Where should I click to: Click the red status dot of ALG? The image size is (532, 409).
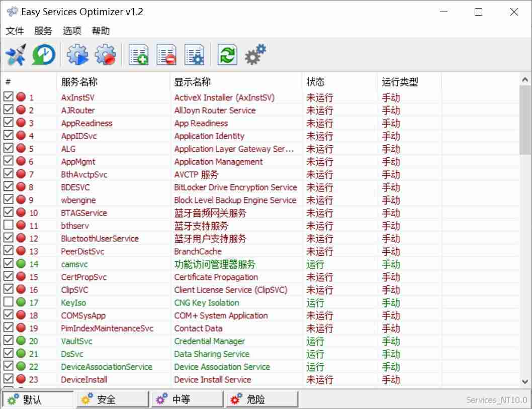coord(21,148)
